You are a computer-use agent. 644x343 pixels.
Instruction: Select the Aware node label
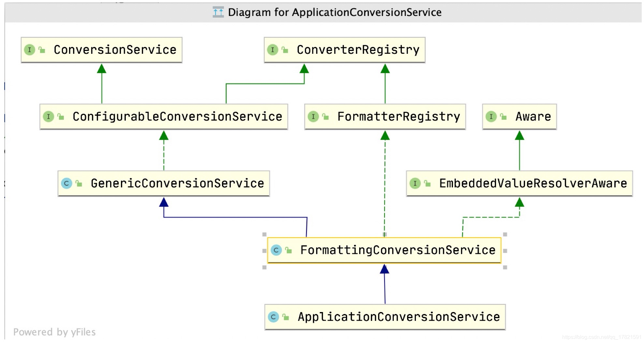(x=533, y=116)
